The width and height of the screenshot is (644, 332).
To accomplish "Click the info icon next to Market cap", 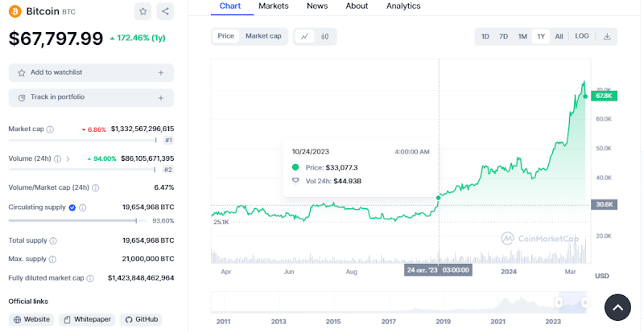I will [x=50, y=129].
